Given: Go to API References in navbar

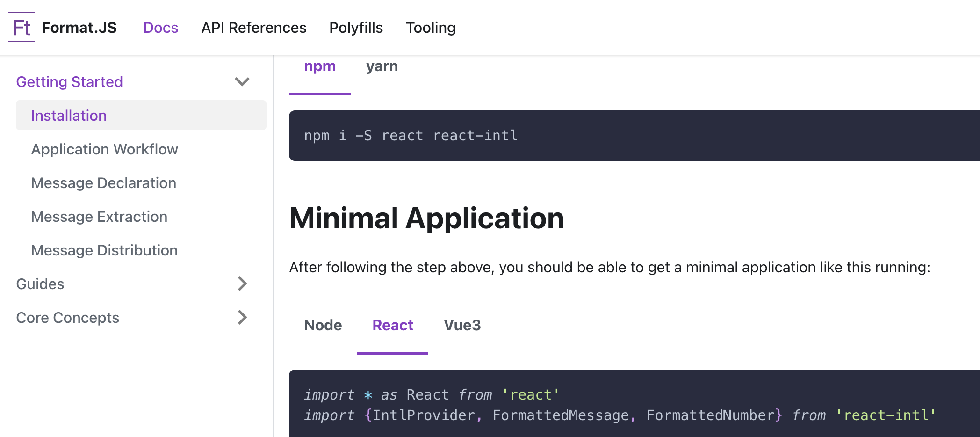Looking at the screenshot, I should 254,28.
